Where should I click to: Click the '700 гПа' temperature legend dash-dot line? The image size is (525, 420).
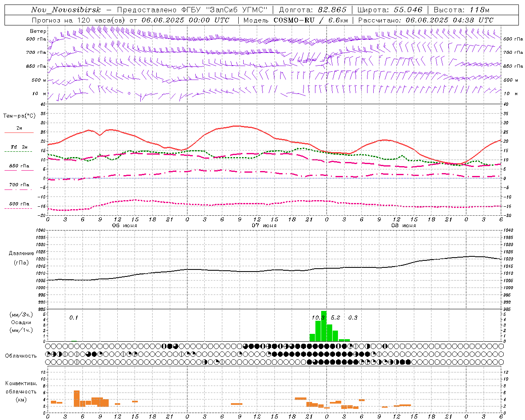click(x=18, y=190)
